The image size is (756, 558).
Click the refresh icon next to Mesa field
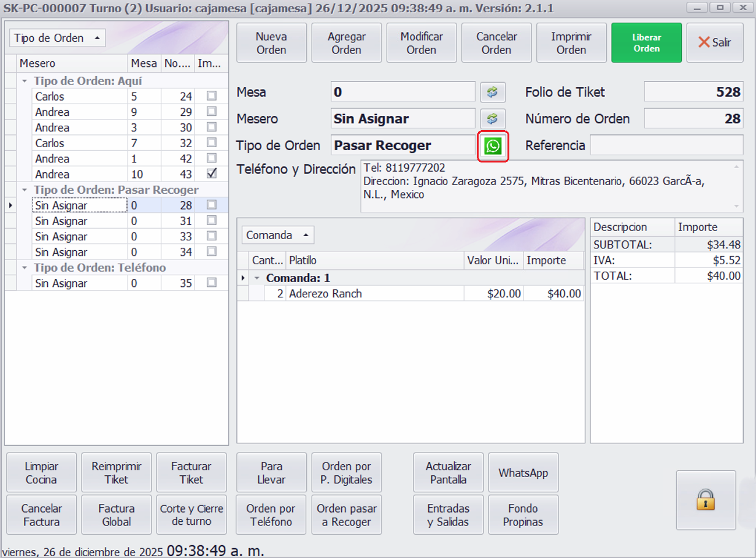click(x=492, y=92)
